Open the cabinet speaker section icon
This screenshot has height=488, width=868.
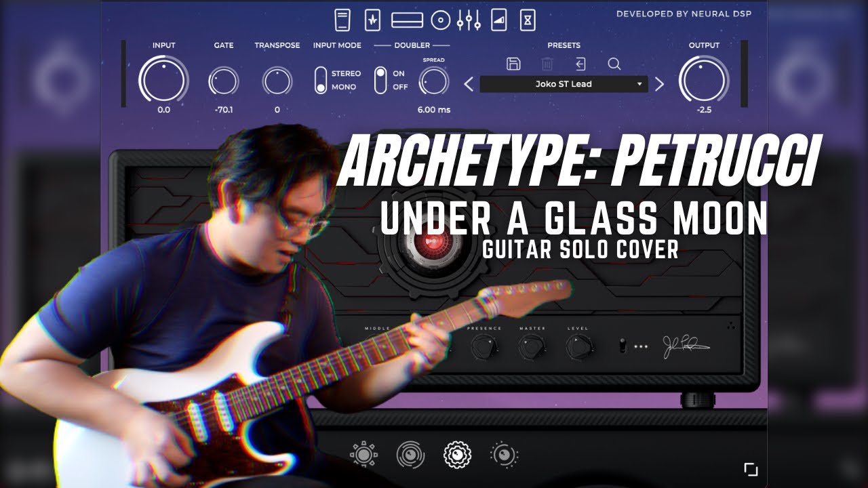coord(441,20)
